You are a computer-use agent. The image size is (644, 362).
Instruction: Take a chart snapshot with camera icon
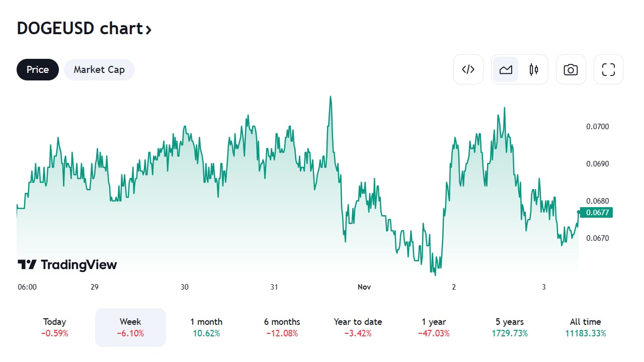coord(571,69)
